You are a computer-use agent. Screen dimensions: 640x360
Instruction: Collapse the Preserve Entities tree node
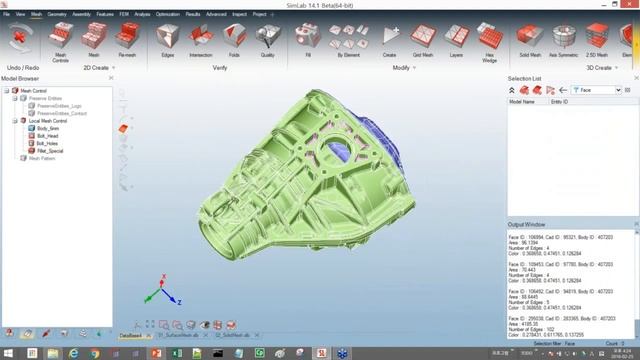coord(15,98)
